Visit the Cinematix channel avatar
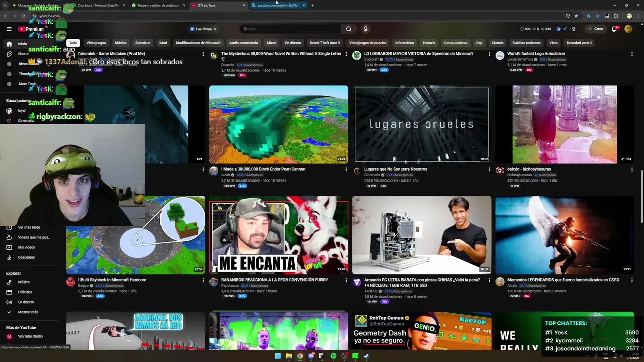Viewport: 644px width, 362px height. [x=357, y=171]
